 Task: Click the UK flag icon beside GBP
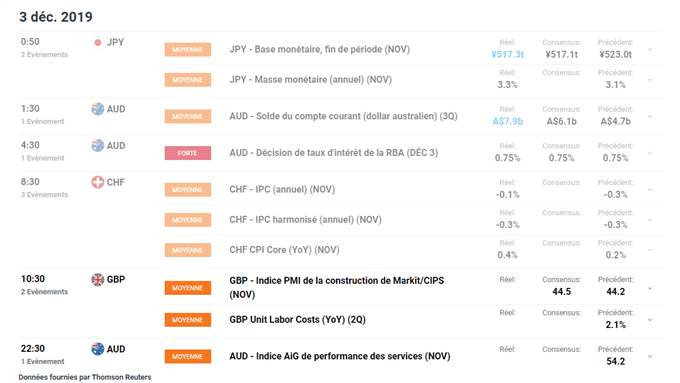98,279
